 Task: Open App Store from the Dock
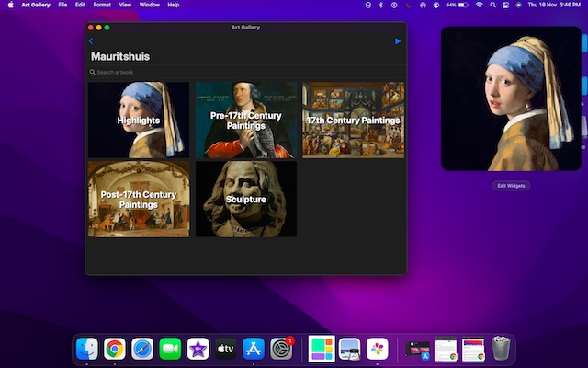(x=254, y=349)
